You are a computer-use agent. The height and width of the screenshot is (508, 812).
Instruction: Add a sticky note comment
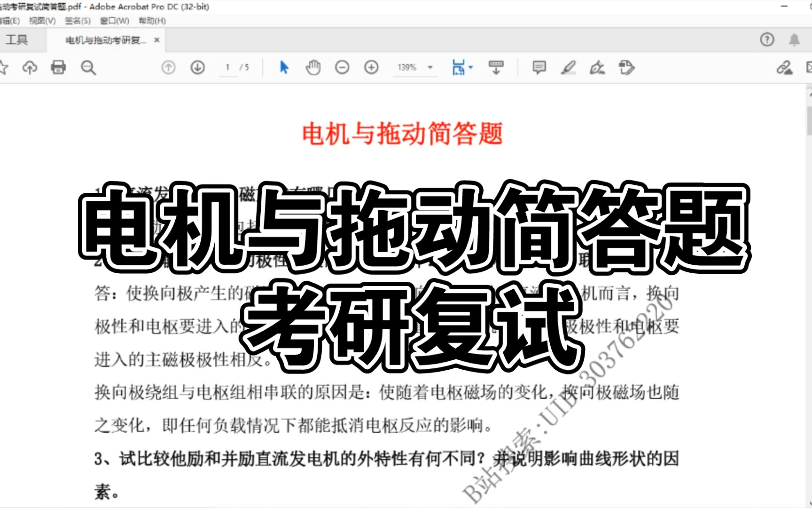click(539, 68)
